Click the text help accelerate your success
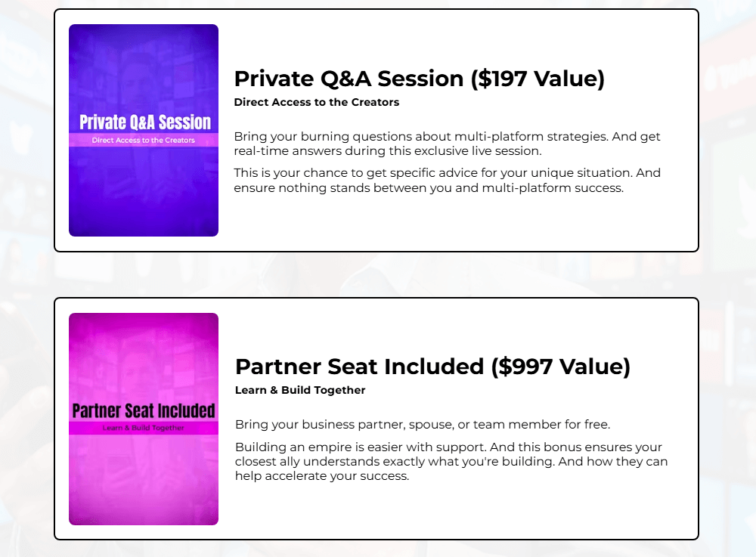The height and width of the screenshot is (557, 756). point(322,476)
